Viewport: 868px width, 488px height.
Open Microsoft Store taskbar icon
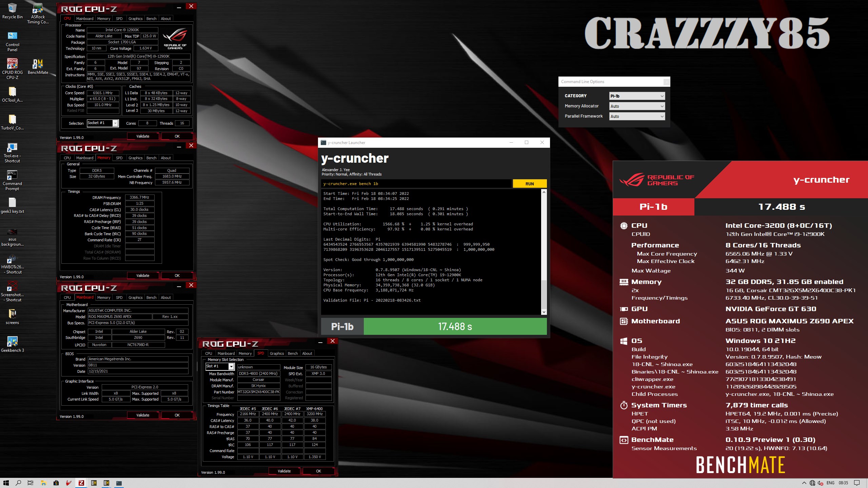click(x=56, y=483)
